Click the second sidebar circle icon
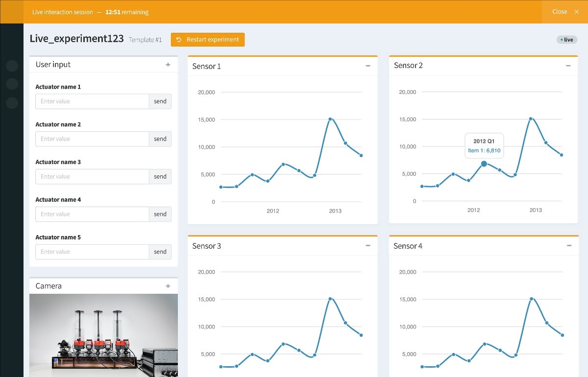Screen dimensions: 588x377 pos(12,84)
